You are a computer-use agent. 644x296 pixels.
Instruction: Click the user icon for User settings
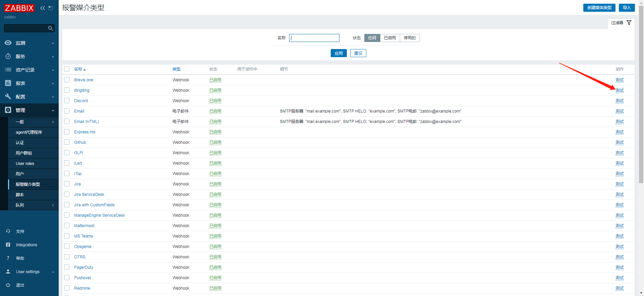(x=8, y=271)
